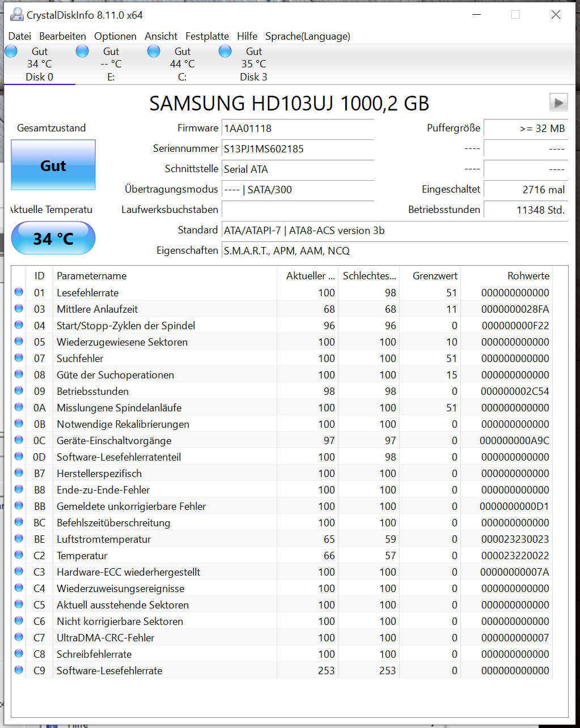Select the E: drive tab

point(111,64)
